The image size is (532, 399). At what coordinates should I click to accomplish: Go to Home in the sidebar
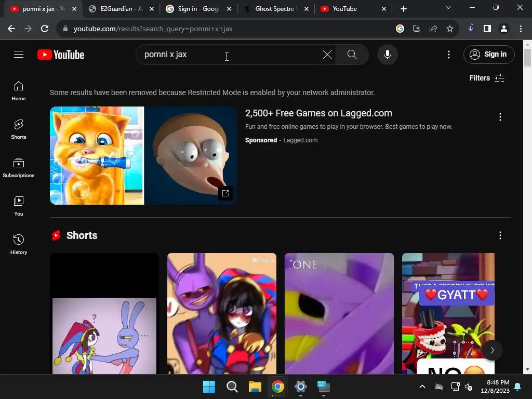(19, 91)
